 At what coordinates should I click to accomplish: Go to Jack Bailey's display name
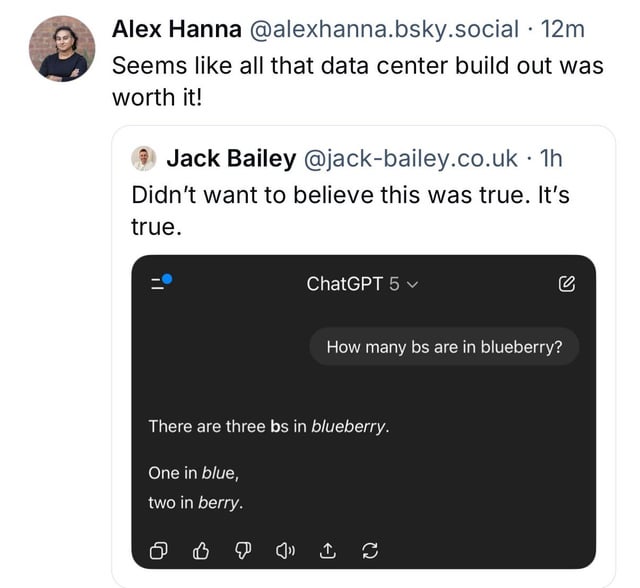(x=230, y=158)
